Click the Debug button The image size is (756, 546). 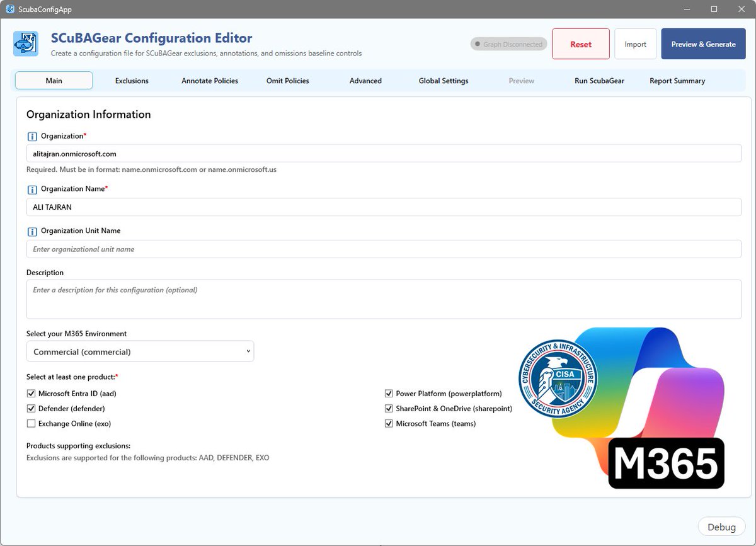[722, 527]
